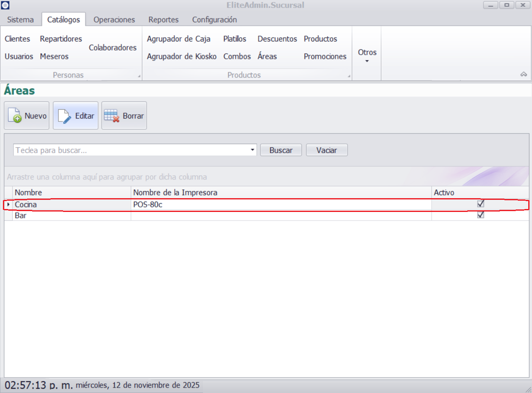Click the resize grip in the bottom corner

(528, 389)
